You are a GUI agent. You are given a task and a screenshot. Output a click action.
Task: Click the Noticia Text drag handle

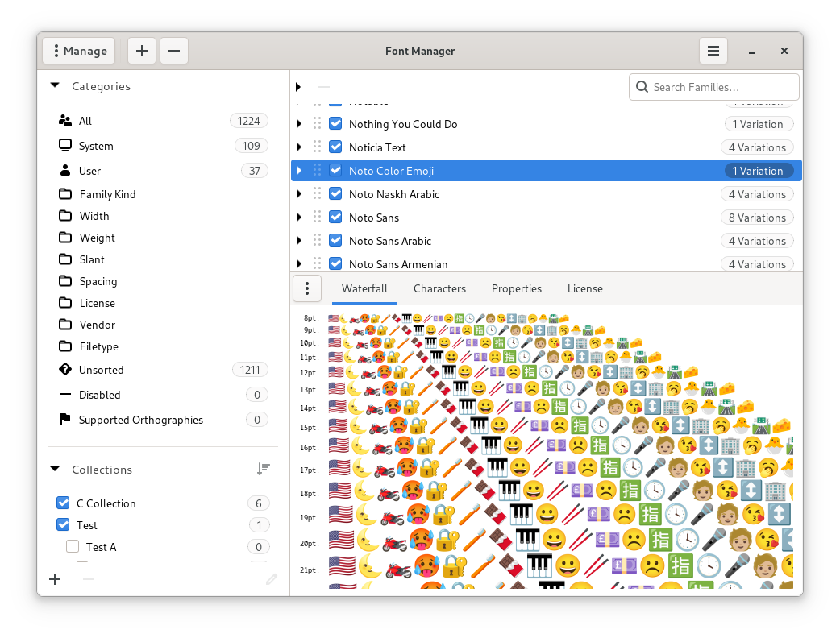click(x=317, y=147)
